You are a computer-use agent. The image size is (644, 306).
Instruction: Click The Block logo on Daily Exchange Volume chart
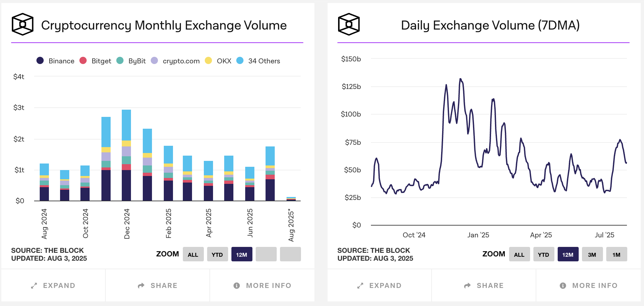click(349, 24)
